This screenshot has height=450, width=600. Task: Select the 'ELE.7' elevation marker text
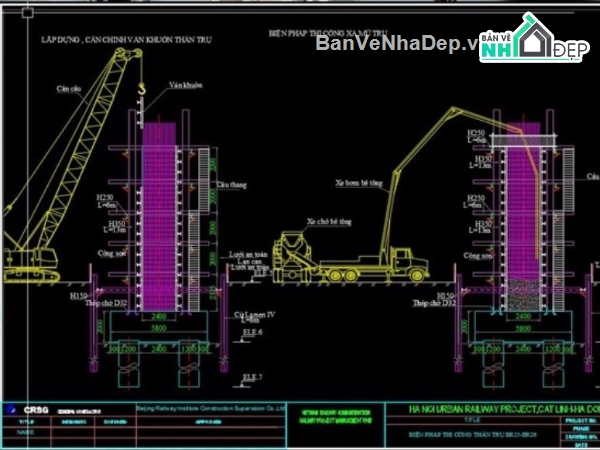pyautogui.click(x=253, y=377)
